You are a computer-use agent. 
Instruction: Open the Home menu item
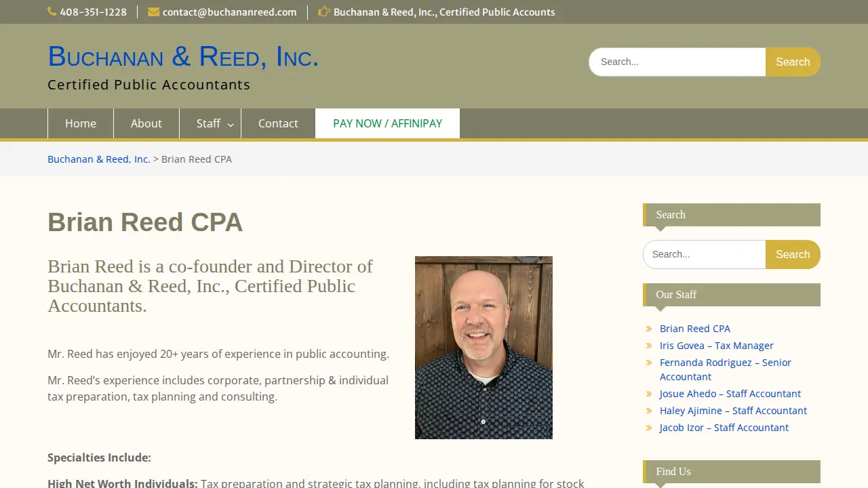[81, 123]
